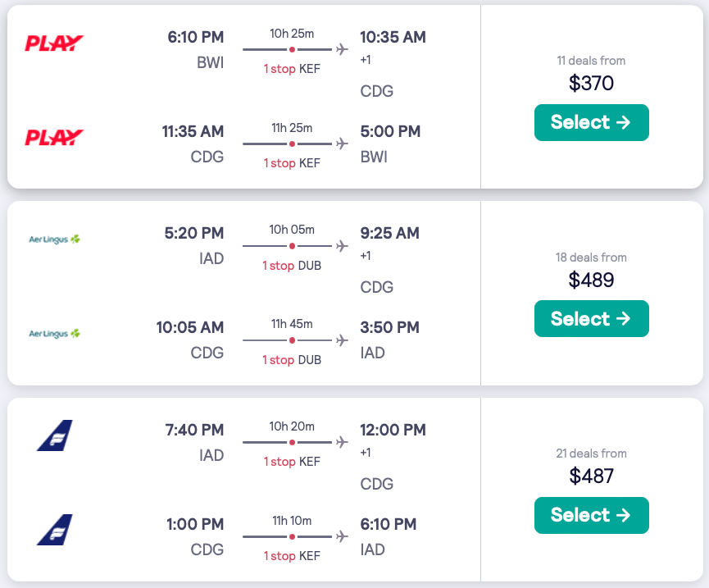The height and width of the screenshot is (588, 709).
Task: Select the $487 Icelandair deal
Action: tap(591, 515)
